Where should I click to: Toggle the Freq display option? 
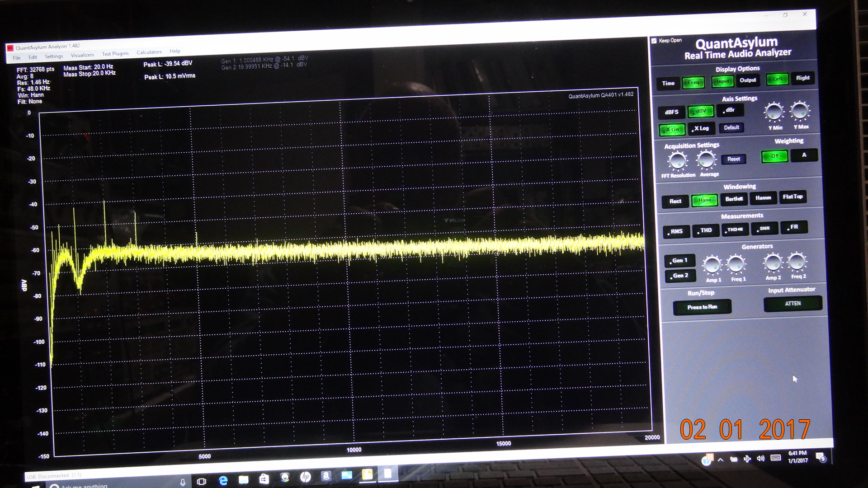[693, 82]
